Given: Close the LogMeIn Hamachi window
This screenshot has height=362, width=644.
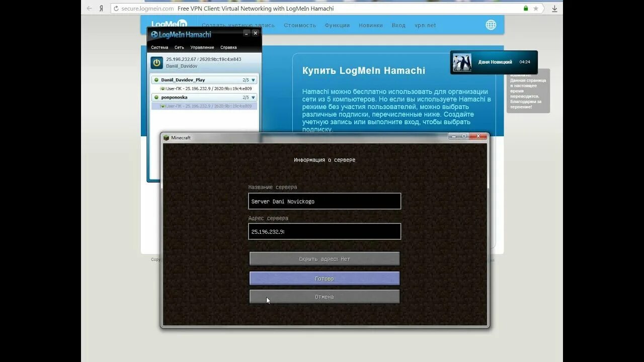Looking at the screenshot, I should tap(255, 33).
